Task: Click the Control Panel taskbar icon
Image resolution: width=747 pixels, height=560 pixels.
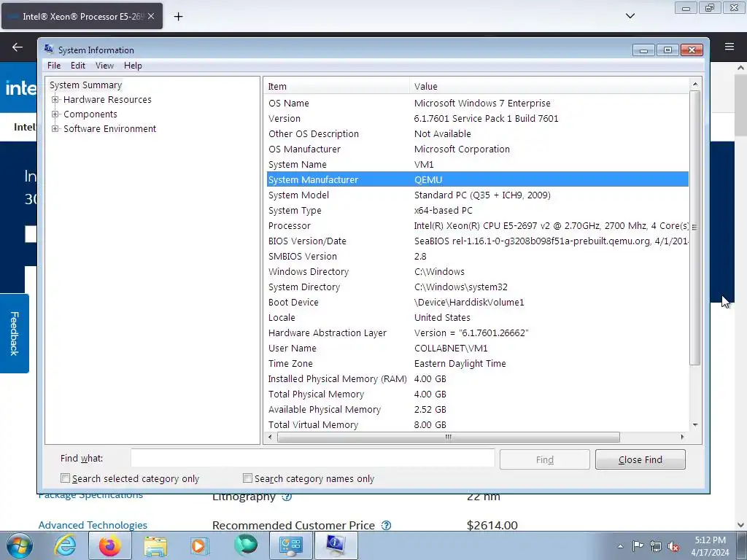Action: tap(290, 545)
